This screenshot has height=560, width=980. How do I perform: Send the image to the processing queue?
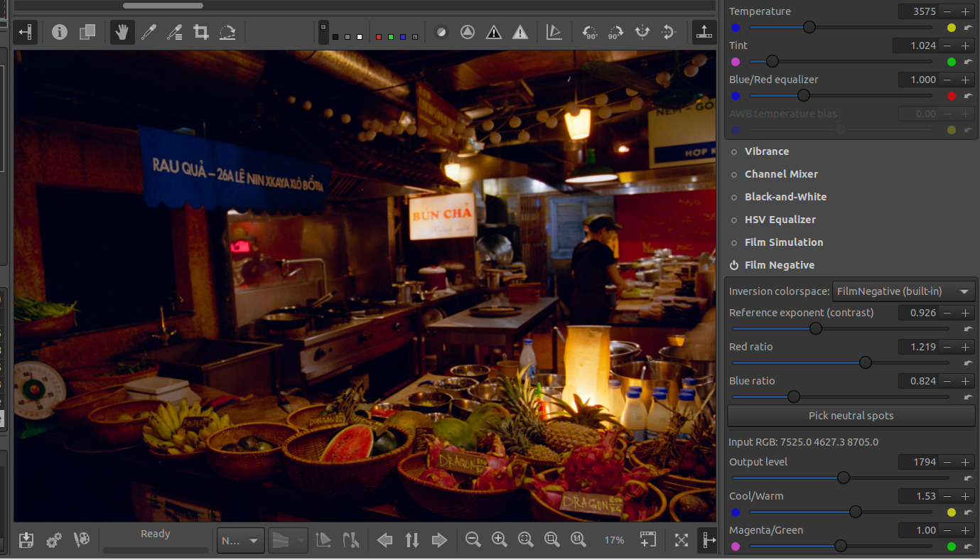pos(53,540)
